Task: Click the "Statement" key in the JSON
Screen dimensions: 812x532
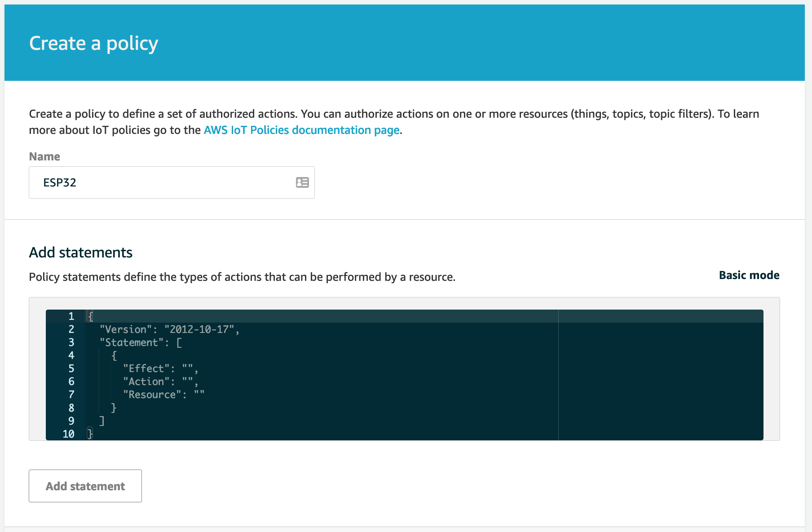Action: click(131, 343)
